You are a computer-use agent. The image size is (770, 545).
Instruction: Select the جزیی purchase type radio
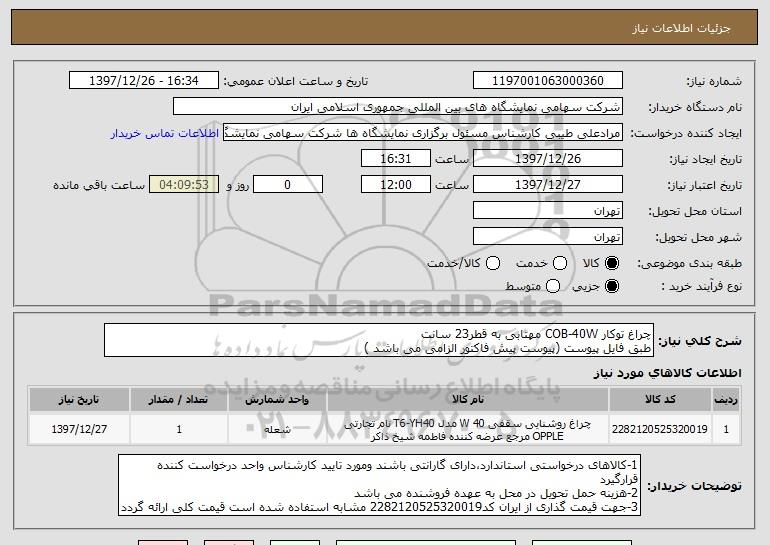[x=612, y=286]
